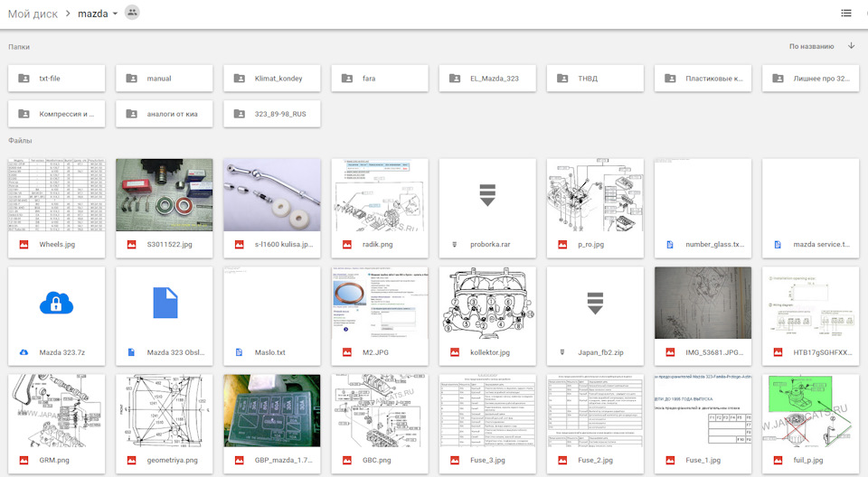Viewport: 868px width, 477px height.
Task: Click folder icon of Пластиковые к... folder
Action: click(x=670, y=78)
